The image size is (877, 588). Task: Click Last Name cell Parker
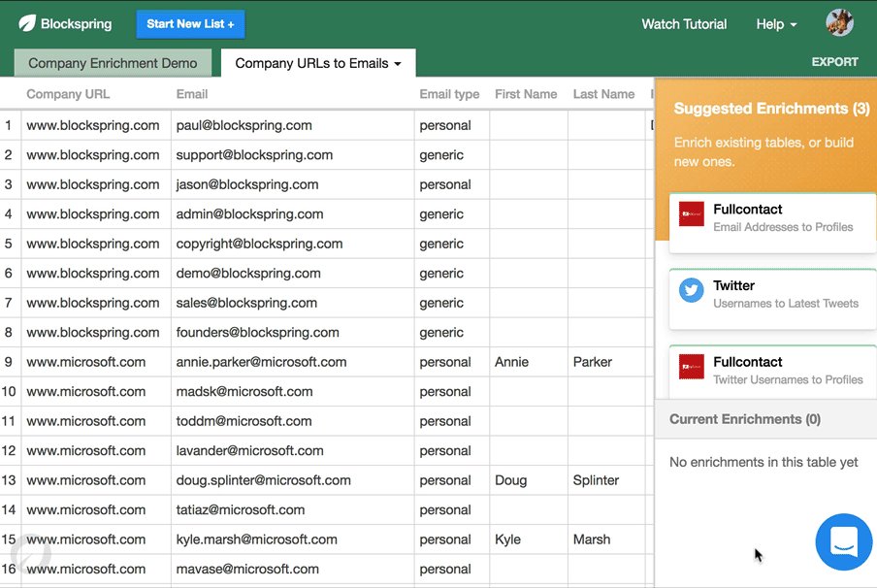point(607,362)
